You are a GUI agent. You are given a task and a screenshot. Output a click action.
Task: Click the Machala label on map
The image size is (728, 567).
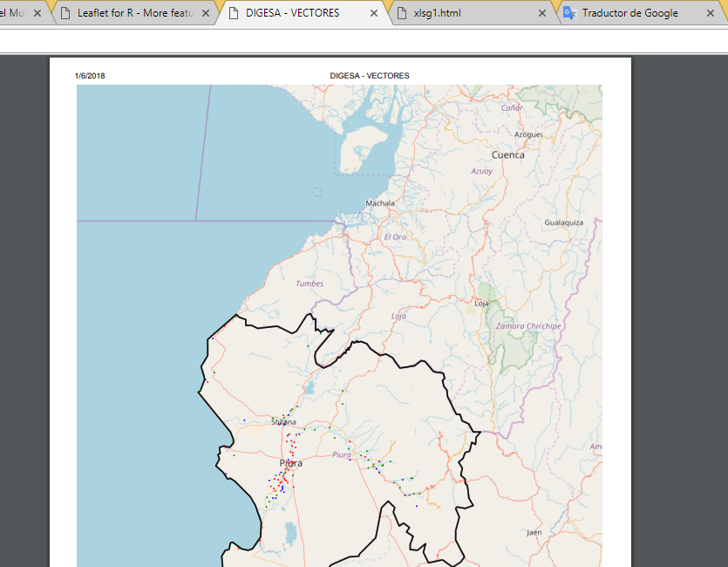tap(380, 203)
